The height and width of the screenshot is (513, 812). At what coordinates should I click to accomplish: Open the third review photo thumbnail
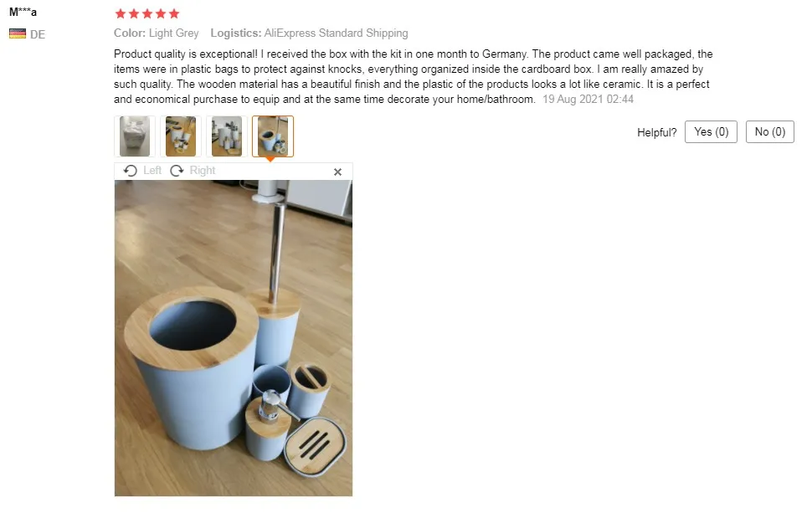(x=227, y=136)
